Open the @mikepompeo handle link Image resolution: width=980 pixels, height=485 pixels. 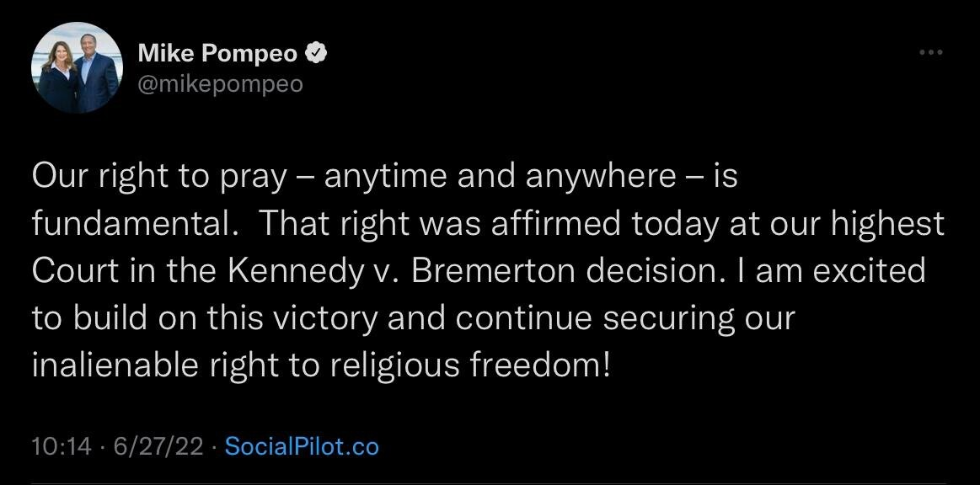(220, 84)
